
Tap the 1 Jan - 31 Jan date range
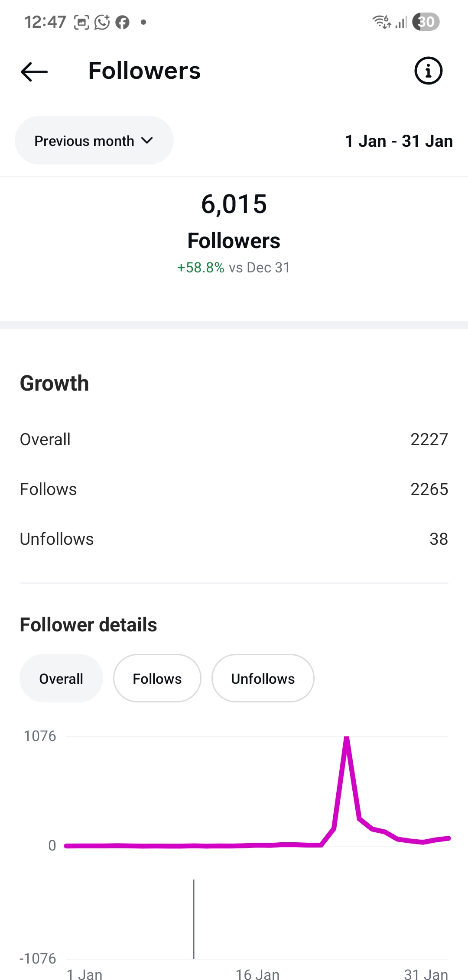[x=399, y=140]
